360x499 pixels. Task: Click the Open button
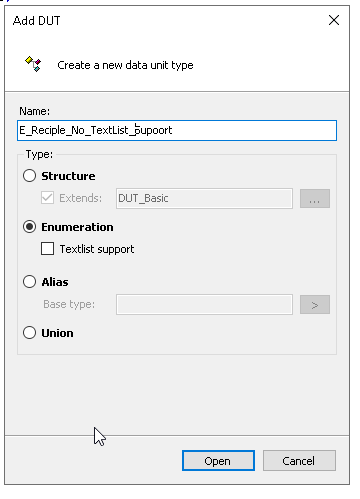coord(218,461)
